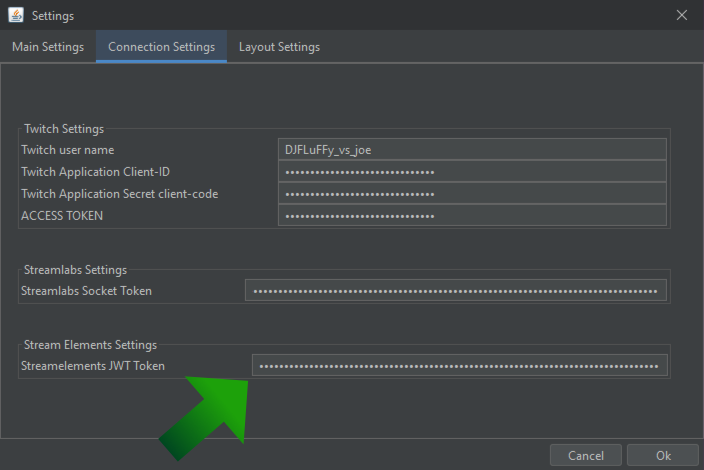Select the ACCESS TOKEN password field
This screenshot has height=470, width=704.
coord(472,215)
